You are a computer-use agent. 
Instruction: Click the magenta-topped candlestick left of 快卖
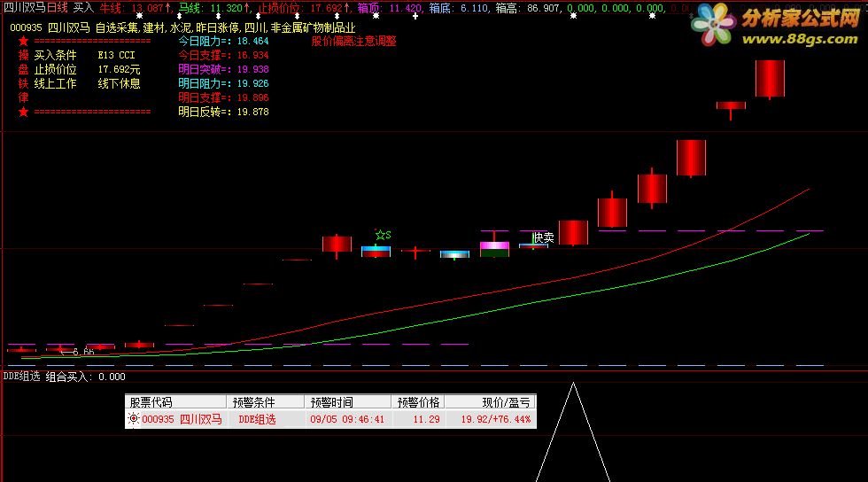pyautogui.click(x=494, y=245)
